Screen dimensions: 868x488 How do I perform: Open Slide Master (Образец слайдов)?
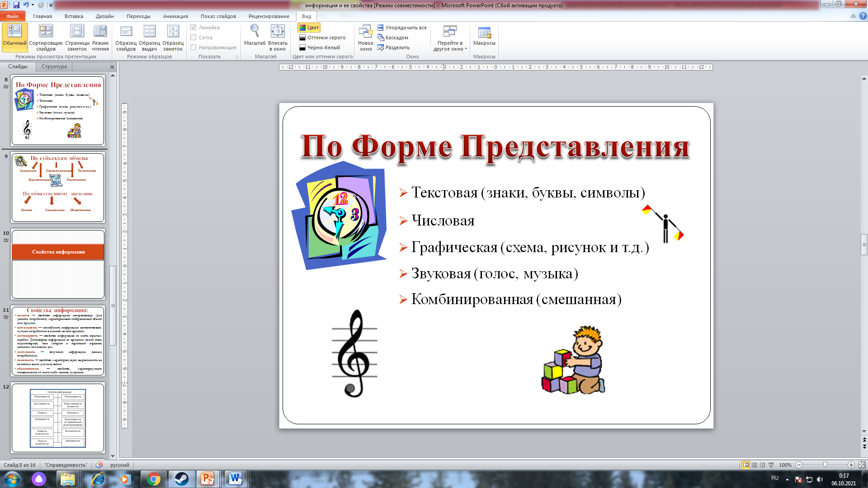(x=126, y=38)
